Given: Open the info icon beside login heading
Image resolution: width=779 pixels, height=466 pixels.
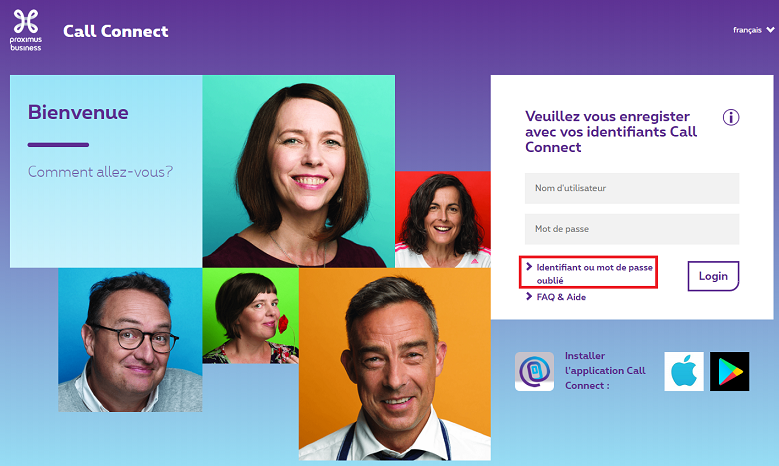Looking at the screenshot, I should pyautogui.click(x=731, y=117).
